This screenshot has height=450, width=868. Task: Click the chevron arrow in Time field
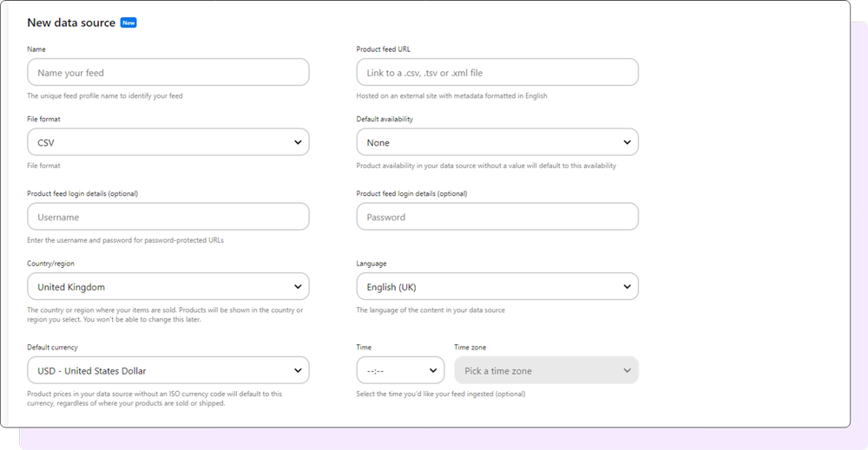coord(433,370)
